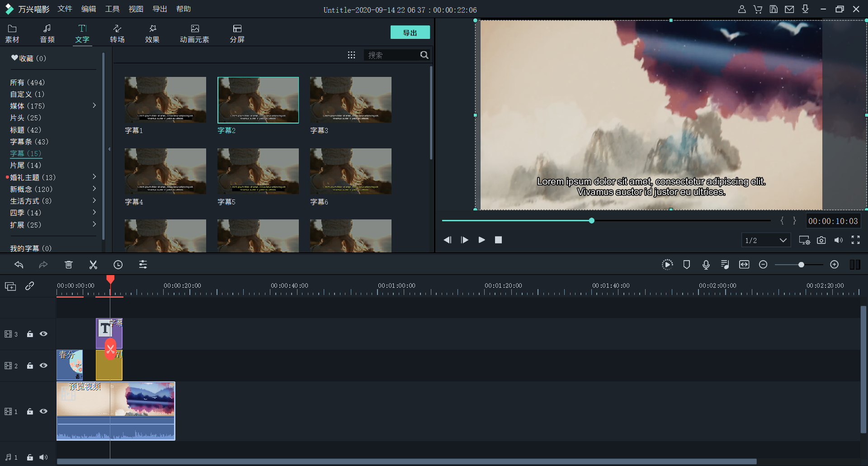Click the scissors split tool in timeline toolbar
This screenshot has width=868, height=466.
click(x=93, y=265)
